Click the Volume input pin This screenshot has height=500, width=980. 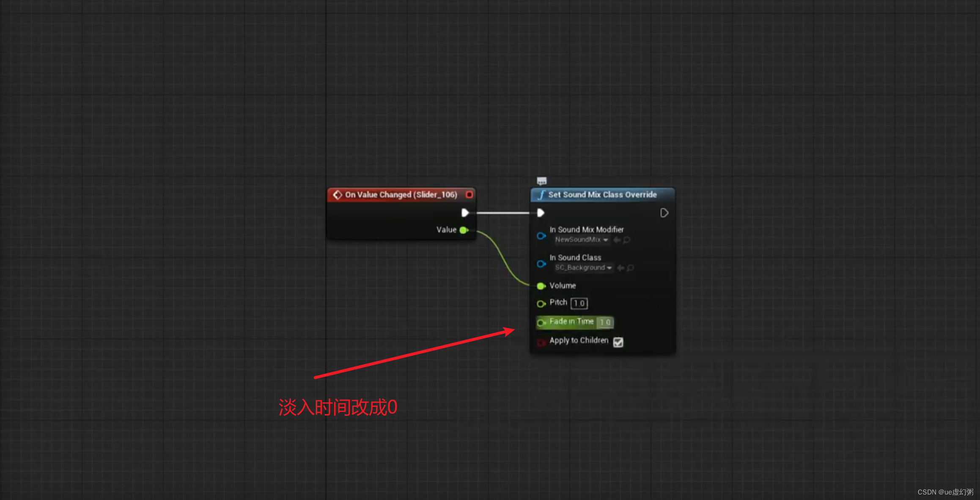[541, 286]
